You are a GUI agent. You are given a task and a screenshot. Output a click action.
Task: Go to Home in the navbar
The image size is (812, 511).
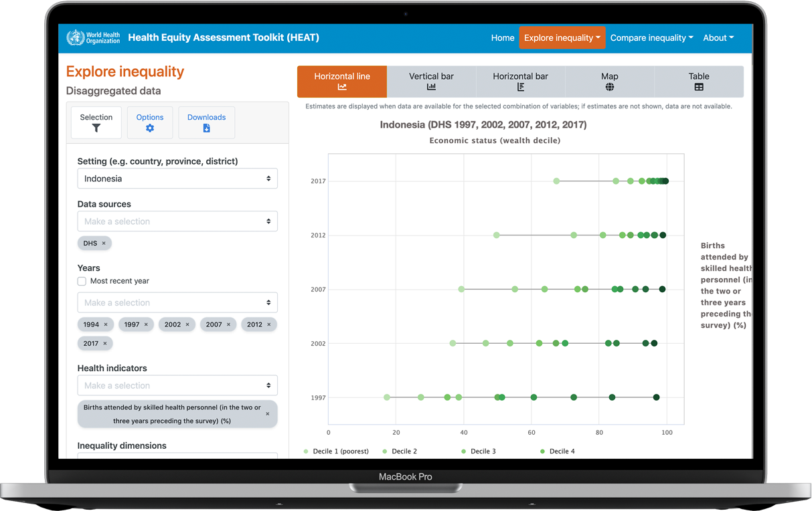tap(503, 37)
